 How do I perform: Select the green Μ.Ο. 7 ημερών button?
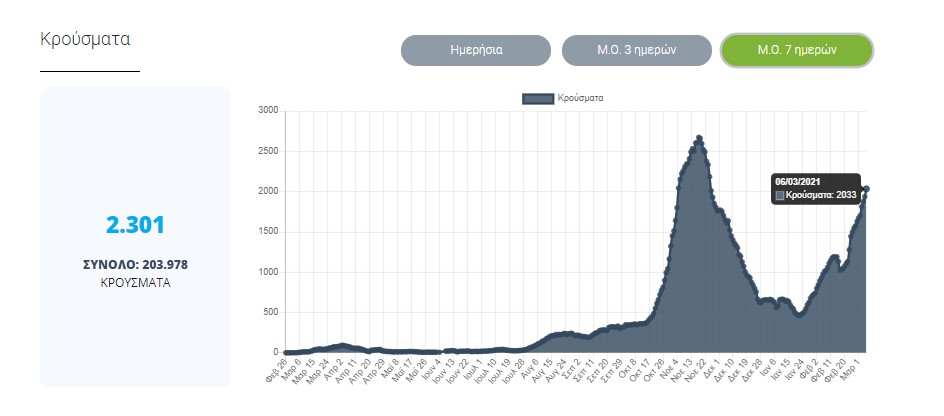pos(797,50)
